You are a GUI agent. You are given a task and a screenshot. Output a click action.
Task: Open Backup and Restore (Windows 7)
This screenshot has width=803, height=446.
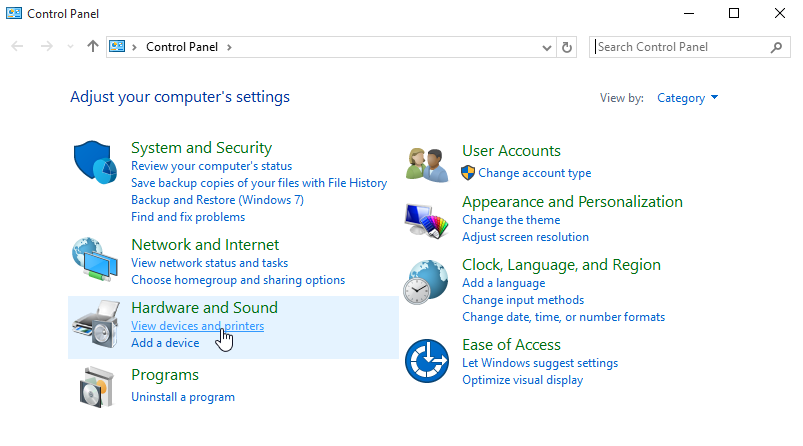pos(217,200)
